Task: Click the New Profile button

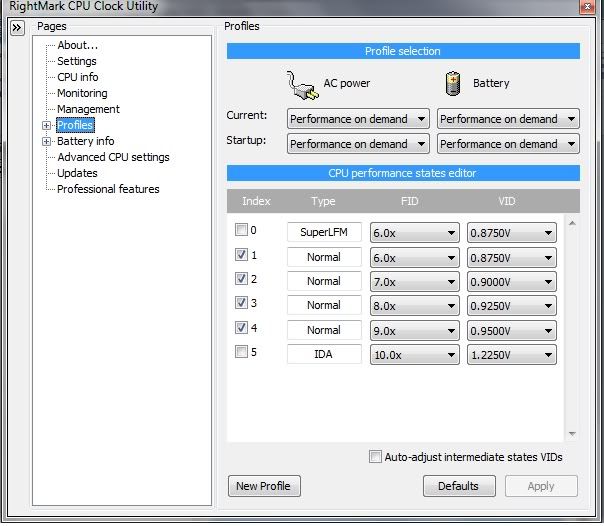Action: click(264, 486)
